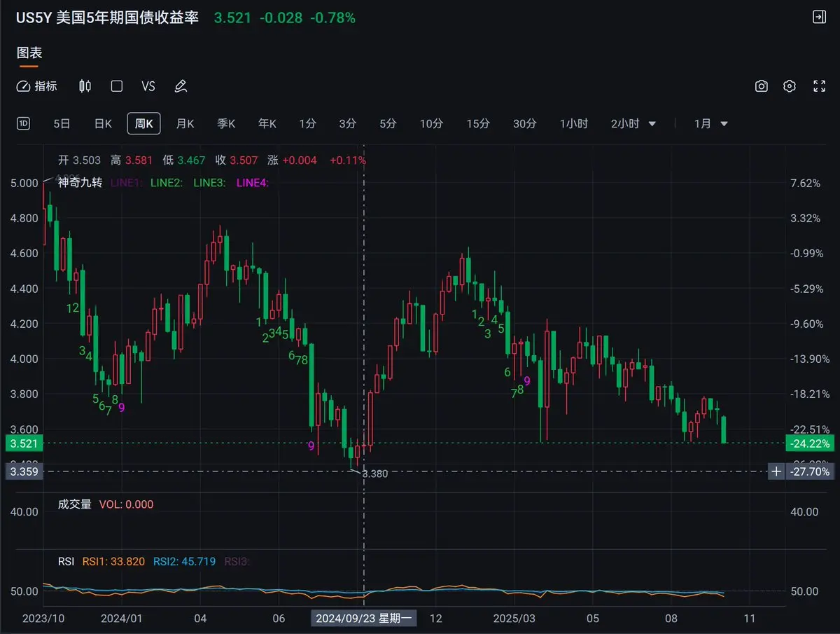Toggle the 1D intraday view button
The image size is (840, 634).
tap(24, 123)
